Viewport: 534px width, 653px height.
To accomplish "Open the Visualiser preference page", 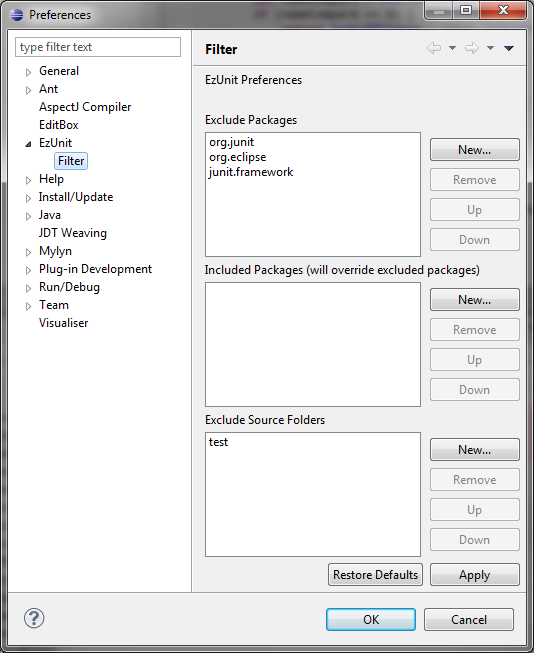I will point(63,323).
